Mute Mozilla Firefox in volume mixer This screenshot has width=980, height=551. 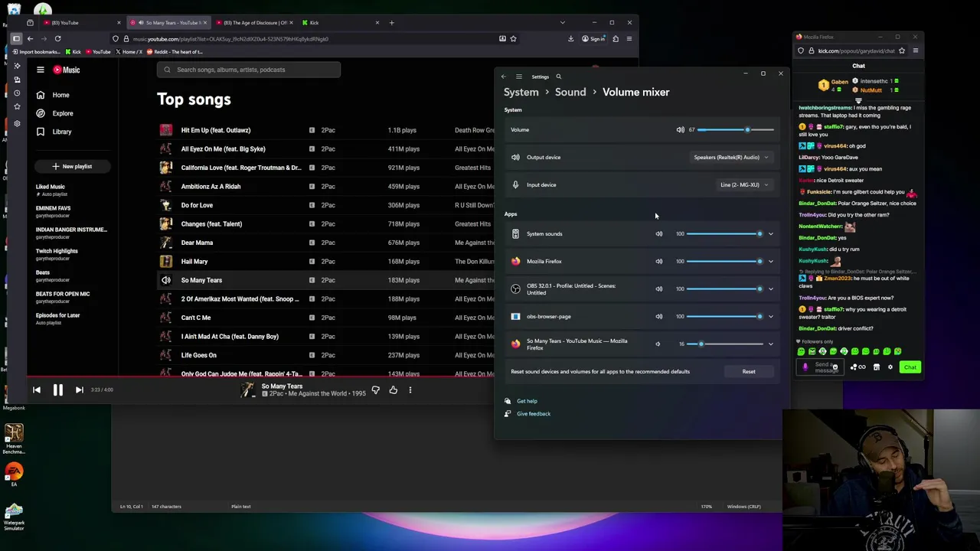pyautogui.click(x=658, y=262)
